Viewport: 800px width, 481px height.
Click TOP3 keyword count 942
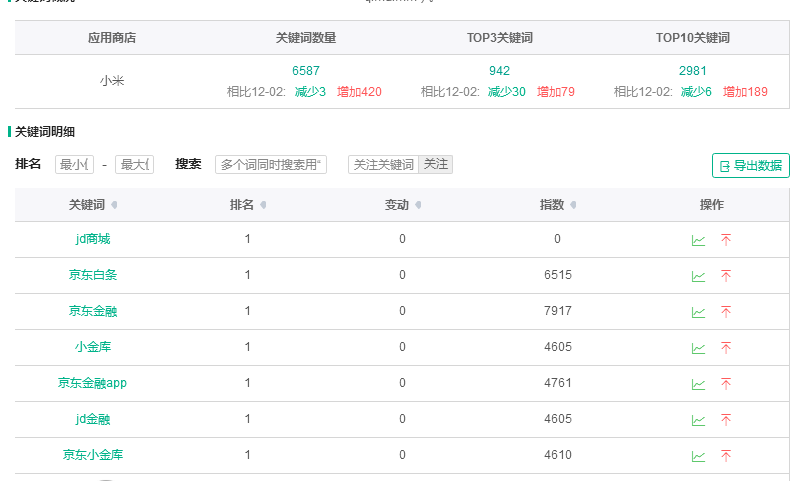pos(499,71)
